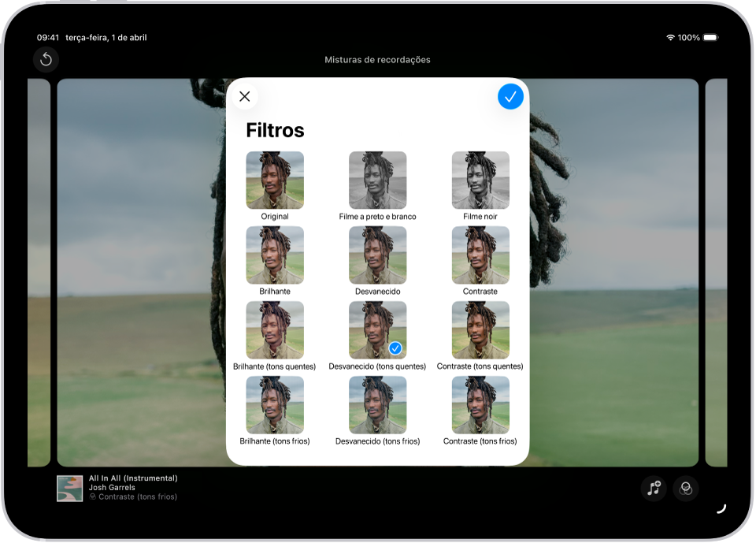The width and height of the screenshot is (756, 543).
Task: Tap the song title All In All (Instrumental)
Action: click(x=133, y=478)
